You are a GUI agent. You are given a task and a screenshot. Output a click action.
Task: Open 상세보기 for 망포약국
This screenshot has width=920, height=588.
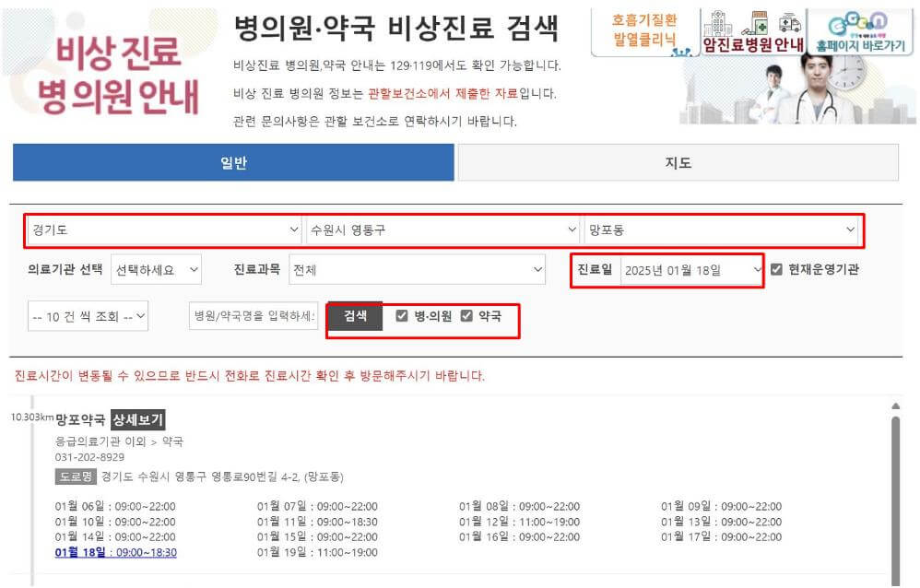click(x=137, y=417)
